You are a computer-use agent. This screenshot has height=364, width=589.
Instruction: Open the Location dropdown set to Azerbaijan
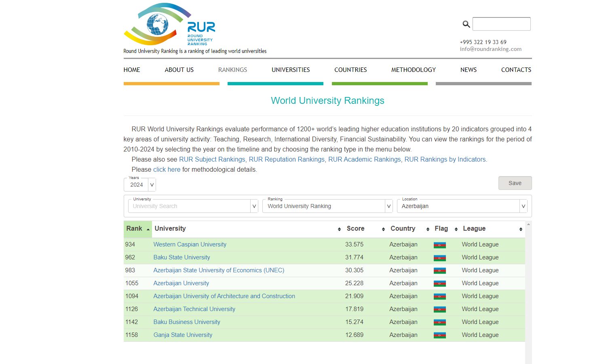pyautogui.click(x=462, y=206)
